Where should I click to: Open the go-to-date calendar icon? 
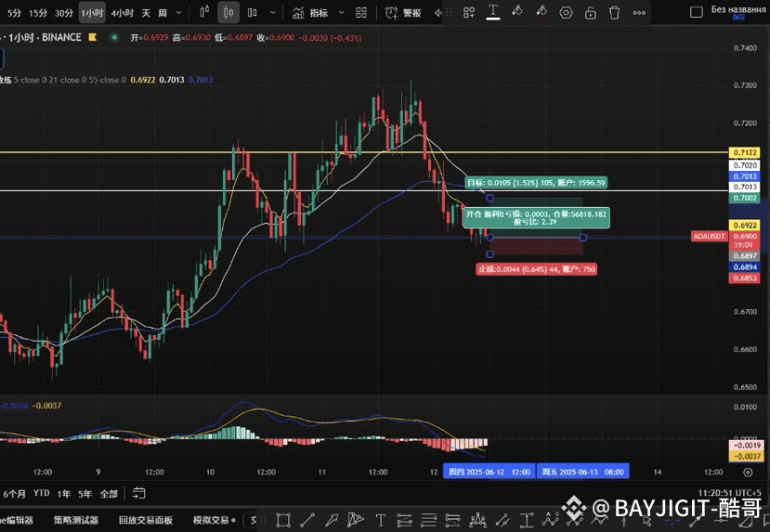point(139,493)
